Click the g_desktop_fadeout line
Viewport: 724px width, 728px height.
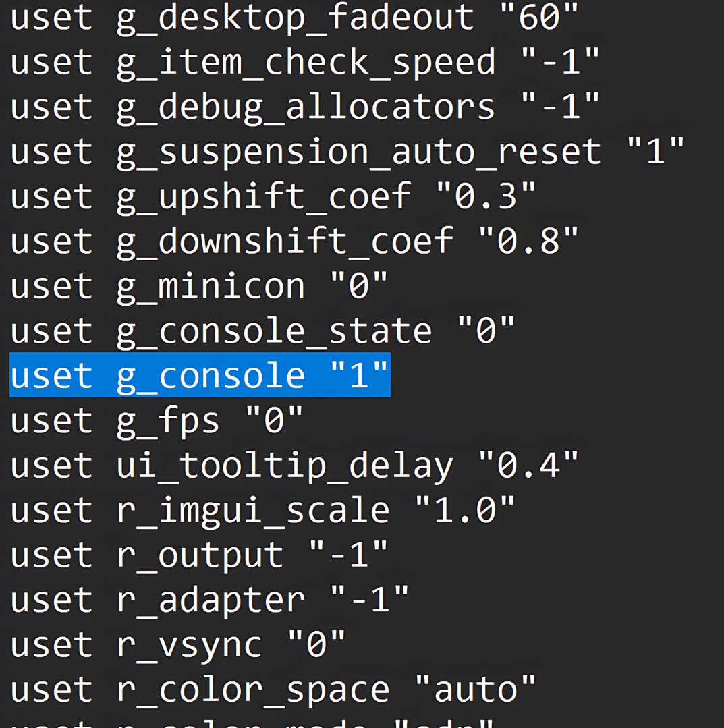294,18
